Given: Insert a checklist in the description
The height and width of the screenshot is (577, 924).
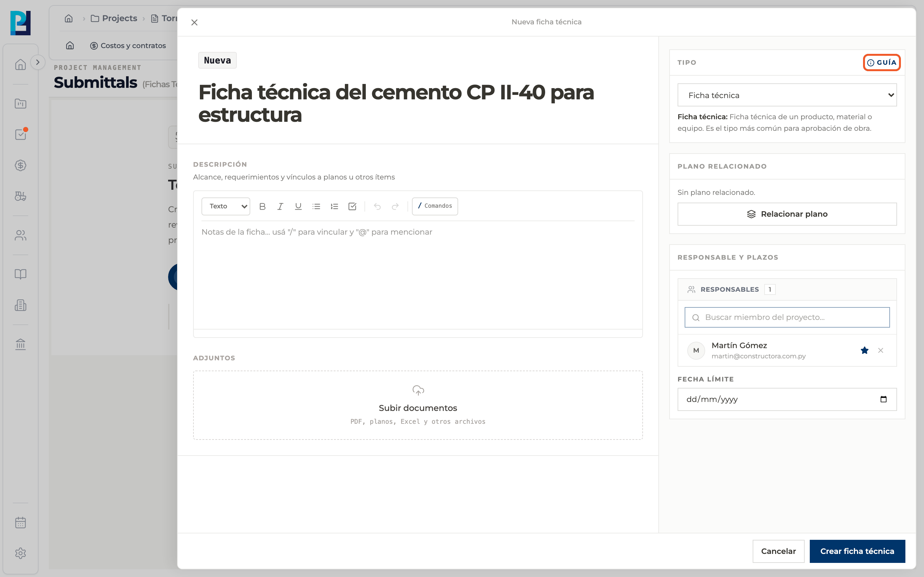Looking at the screenshot, I should pos(352,206).
